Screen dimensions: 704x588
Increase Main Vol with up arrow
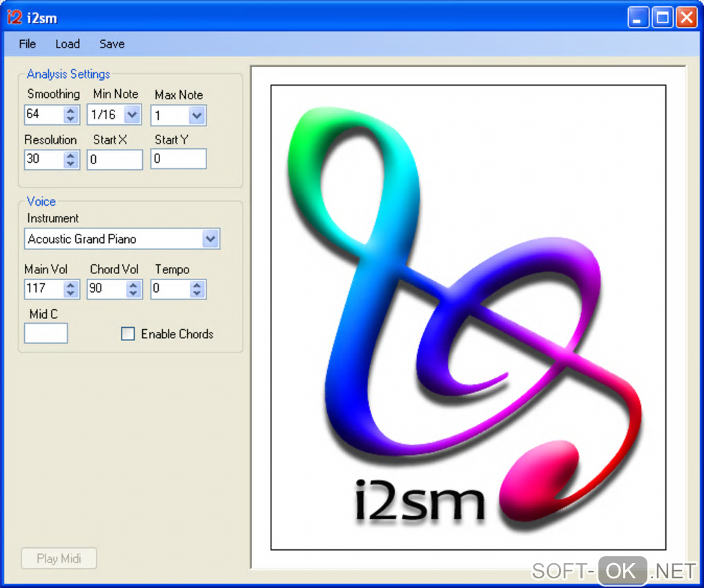pos(70,285)
